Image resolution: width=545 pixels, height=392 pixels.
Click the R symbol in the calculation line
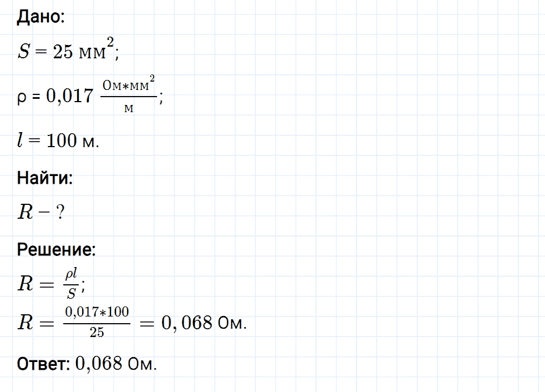coord(26,322)
